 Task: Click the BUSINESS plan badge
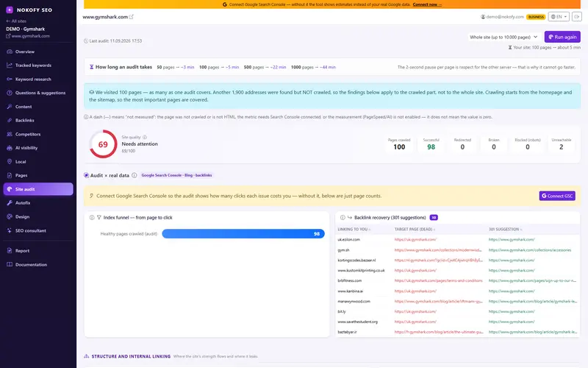(536, 17)
